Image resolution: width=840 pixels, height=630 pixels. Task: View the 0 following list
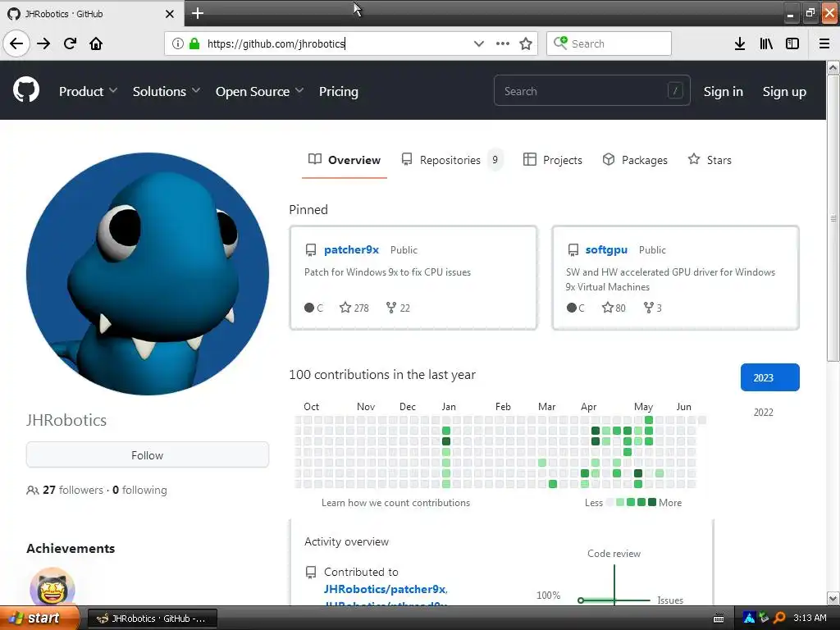(x=139, y=490)
